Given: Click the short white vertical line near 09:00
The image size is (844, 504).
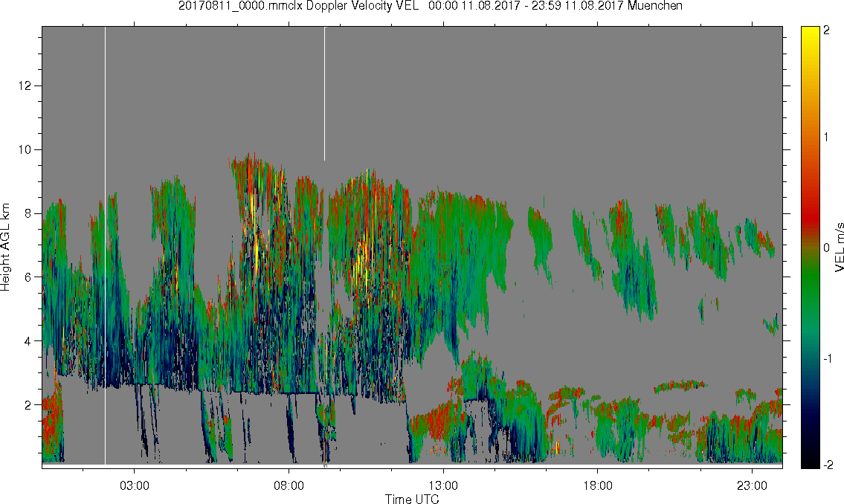Looking at the screenshot, I should coord(324,94).
